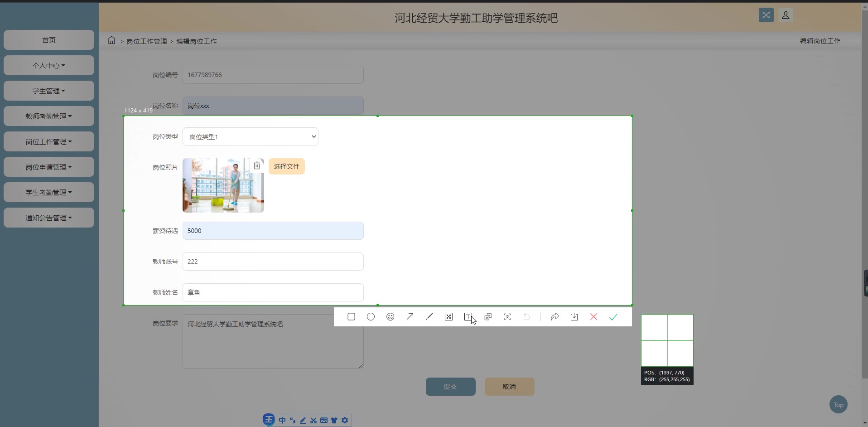This screenshot has height=427, width=868.
Task: Save the screenshot to file
Action: pos(574,317)
